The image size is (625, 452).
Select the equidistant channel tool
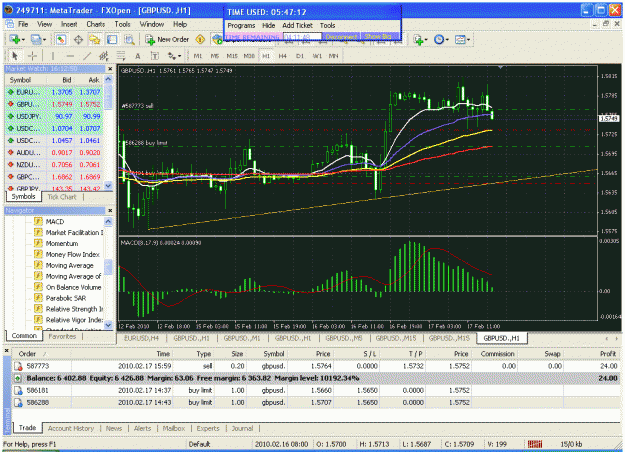point(104,56)
